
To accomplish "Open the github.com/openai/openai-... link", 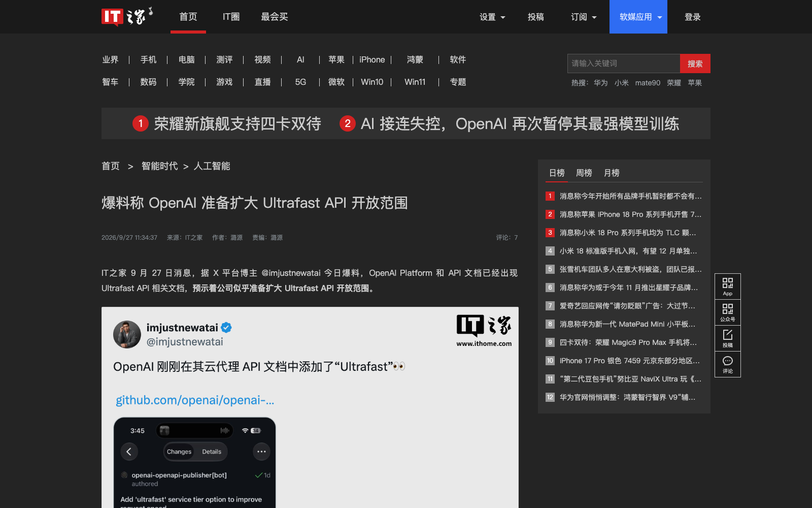I will coord(195,400).
